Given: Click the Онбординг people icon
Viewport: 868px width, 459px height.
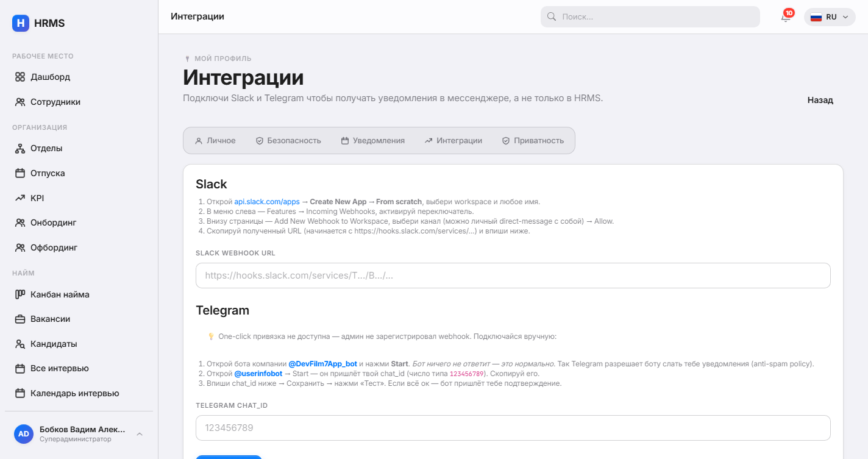Looking at the screenshot, I should [x=20, y=223].
